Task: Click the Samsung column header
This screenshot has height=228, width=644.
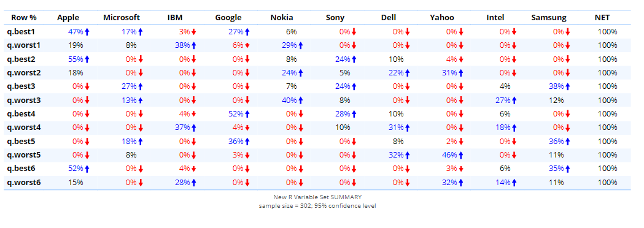Action: coord(549,18)
